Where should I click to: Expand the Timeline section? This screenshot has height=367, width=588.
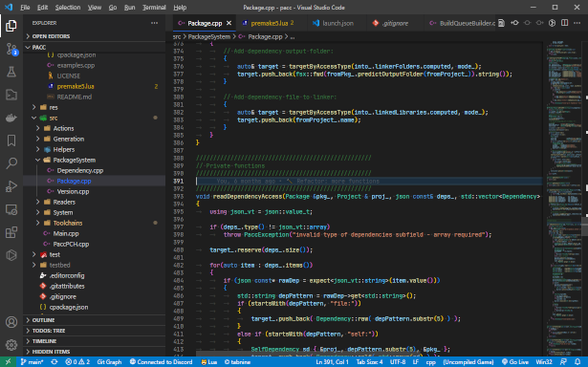click(94, 341)
